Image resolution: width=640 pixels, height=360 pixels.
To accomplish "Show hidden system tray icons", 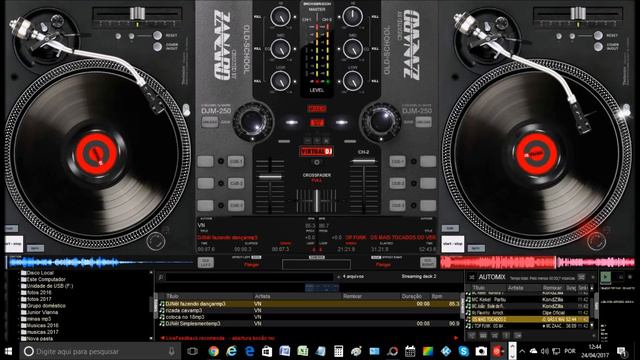I will coord(522,351).
